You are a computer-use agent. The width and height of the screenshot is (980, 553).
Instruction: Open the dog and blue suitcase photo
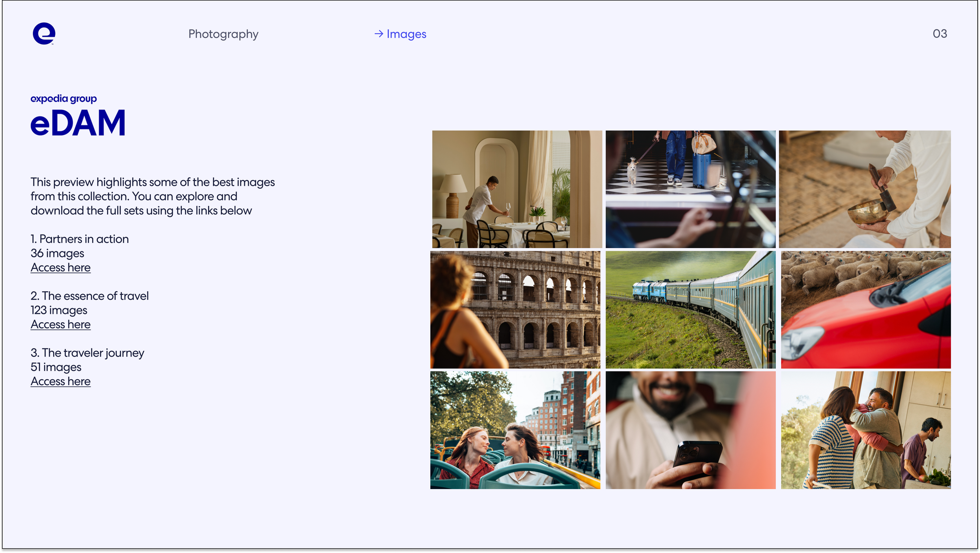[690, 189]
